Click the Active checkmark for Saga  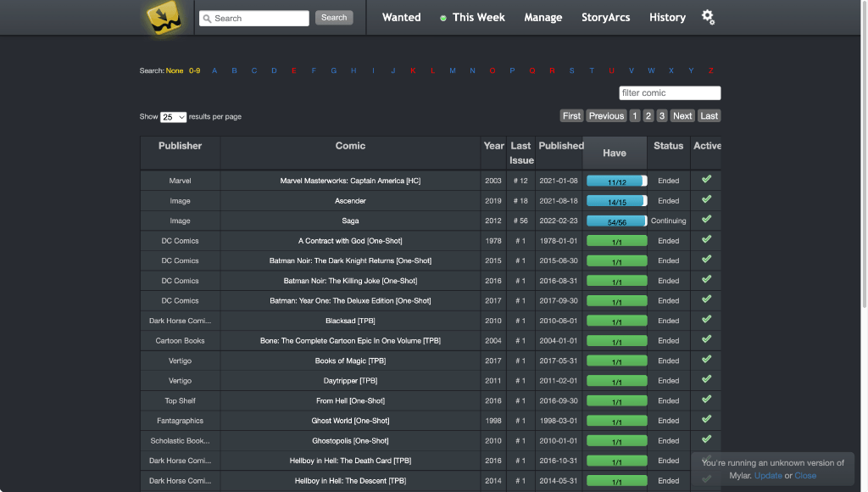pyautogui.click(x=706, y=220)
